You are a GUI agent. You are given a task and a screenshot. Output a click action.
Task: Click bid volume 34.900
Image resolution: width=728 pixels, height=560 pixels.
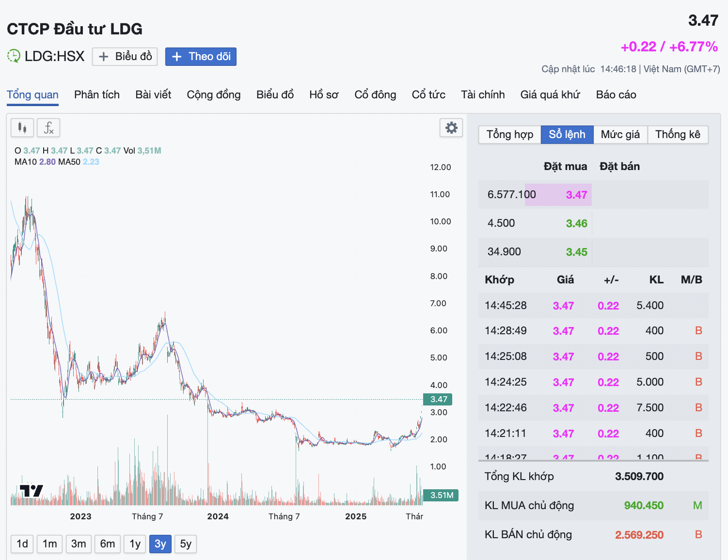click(x=504, y=252)
